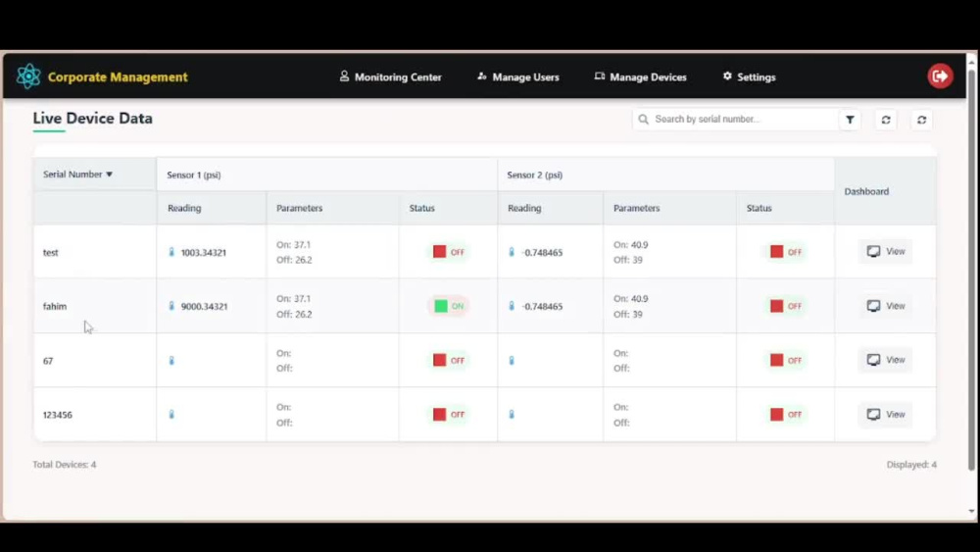This screenshot has width=980, height=552.
Task: Click Sensor 1 thermometer icon in row 123456
Action: pos(171,414)
